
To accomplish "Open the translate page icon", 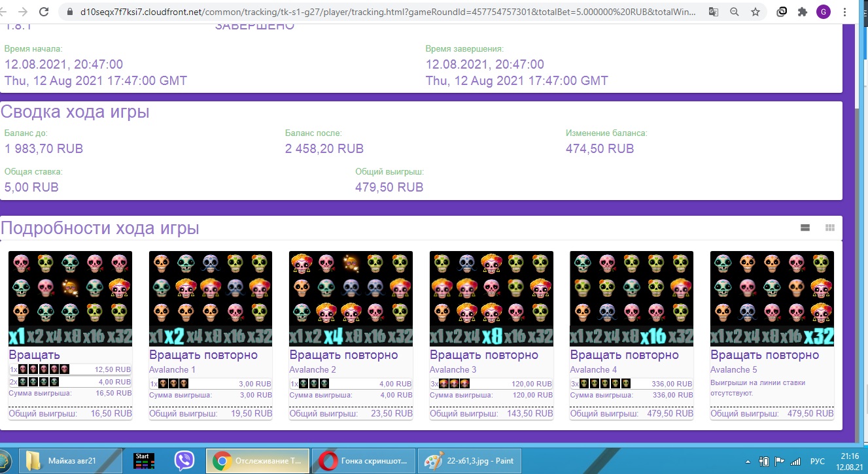I will 714,12.
